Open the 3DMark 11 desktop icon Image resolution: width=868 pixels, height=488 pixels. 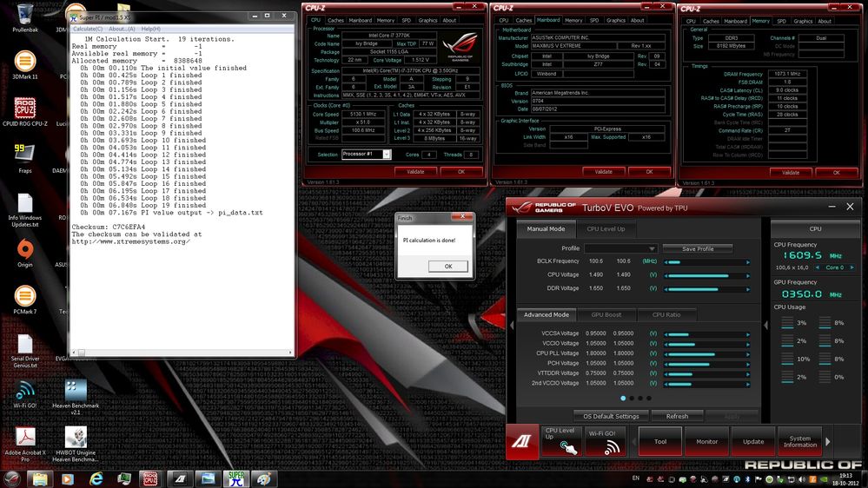pyautogui.click(x=25, y=65)
